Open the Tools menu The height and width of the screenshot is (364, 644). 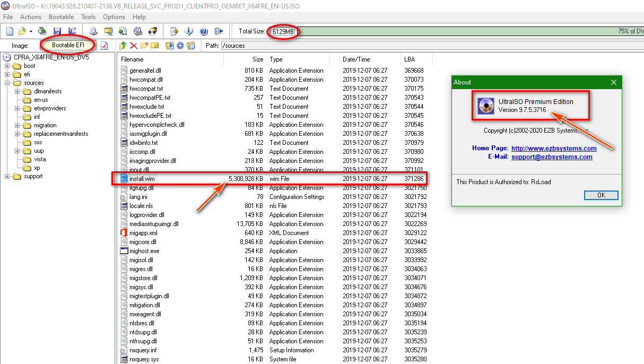88,17
